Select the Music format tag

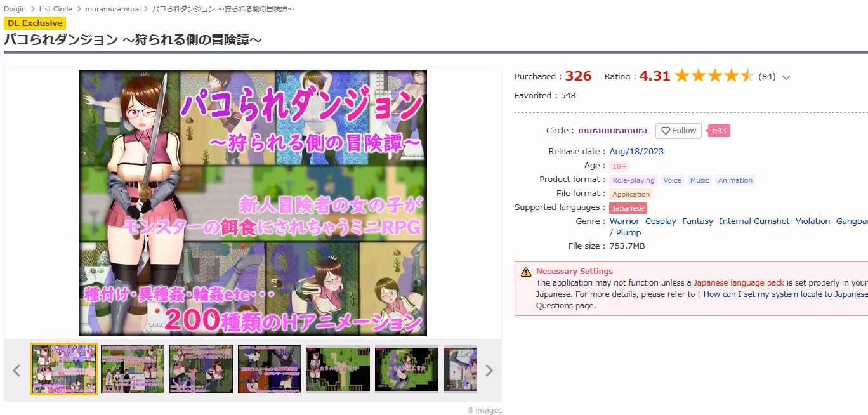pyautogui.click(x=699, y=180)
